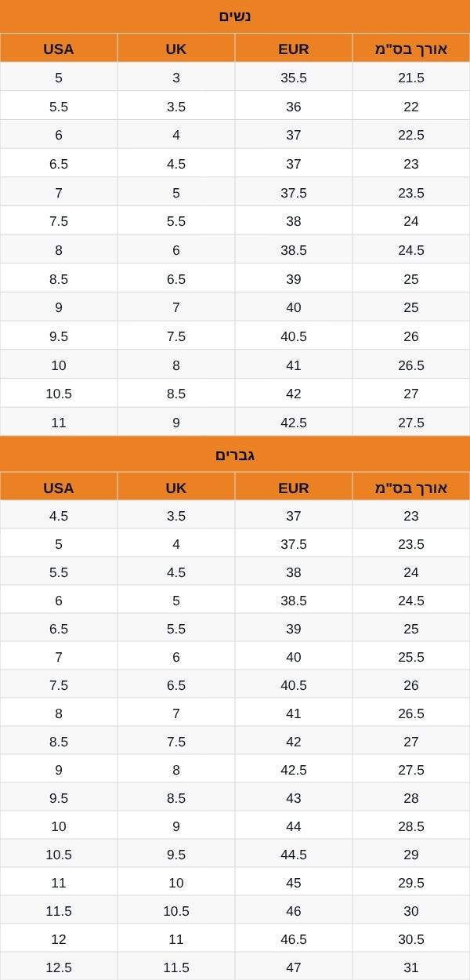This screenshot has height=980, width=470.
Task: Click the גברים men's section header
Action: point(235,455)
